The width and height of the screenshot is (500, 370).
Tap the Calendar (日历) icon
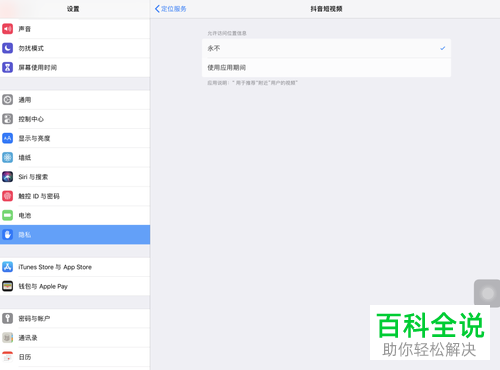point(8,357)
